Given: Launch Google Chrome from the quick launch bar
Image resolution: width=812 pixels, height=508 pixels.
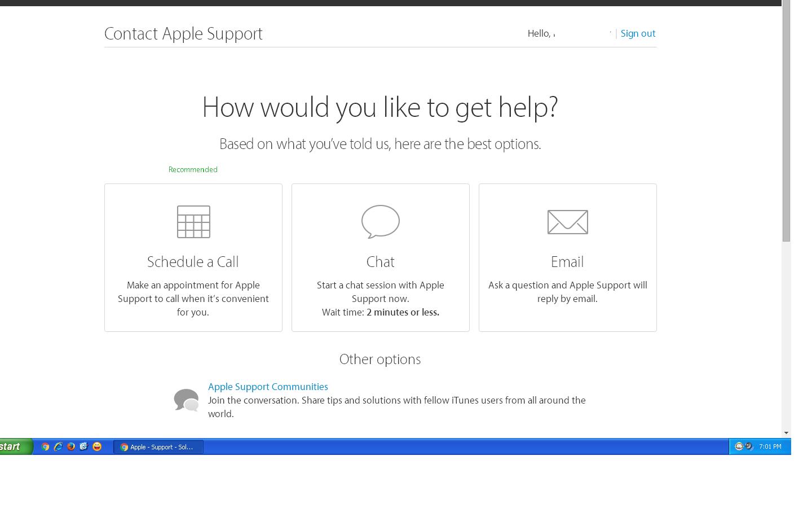Looking at the screenshot, I should (x=46, y=446).
